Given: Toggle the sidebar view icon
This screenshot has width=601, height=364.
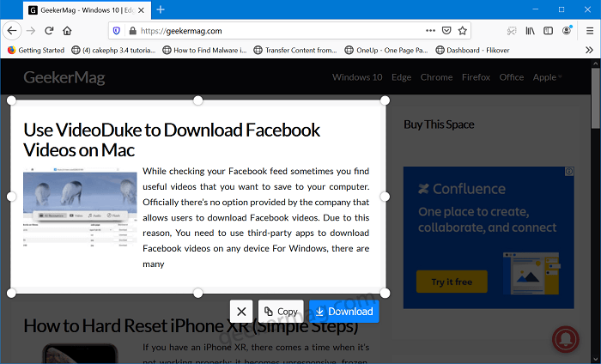Looking at the screenshot, I should coord(548,31).
